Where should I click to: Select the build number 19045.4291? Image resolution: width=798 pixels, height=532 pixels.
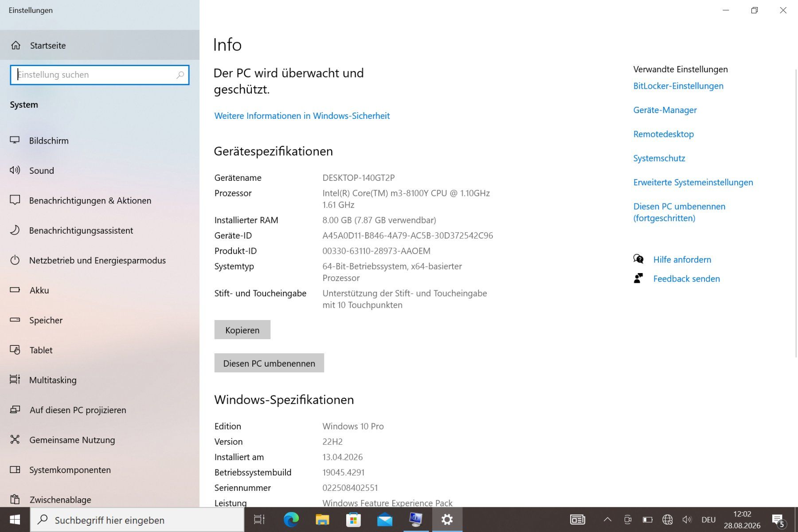[344, 473]
